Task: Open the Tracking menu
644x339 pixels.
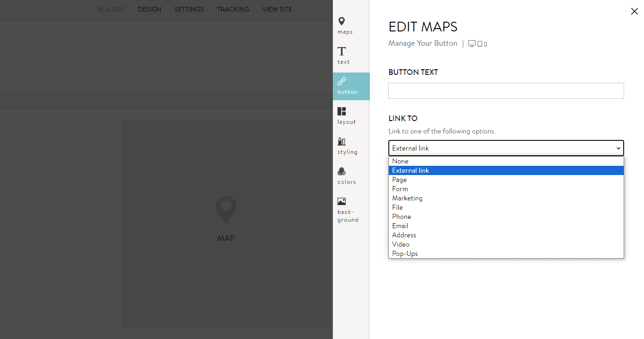Action: pos(233,9)
